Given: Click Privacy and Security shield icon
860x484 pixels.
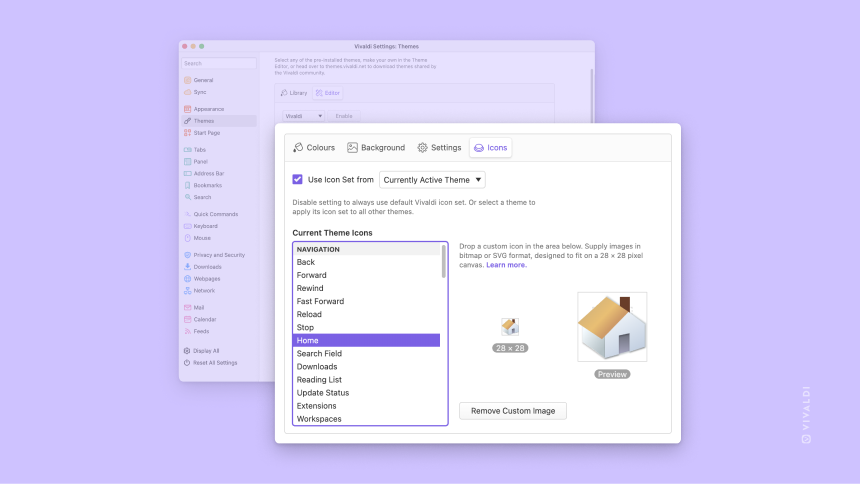Looking at the screenshot, I should coord(188,255).
